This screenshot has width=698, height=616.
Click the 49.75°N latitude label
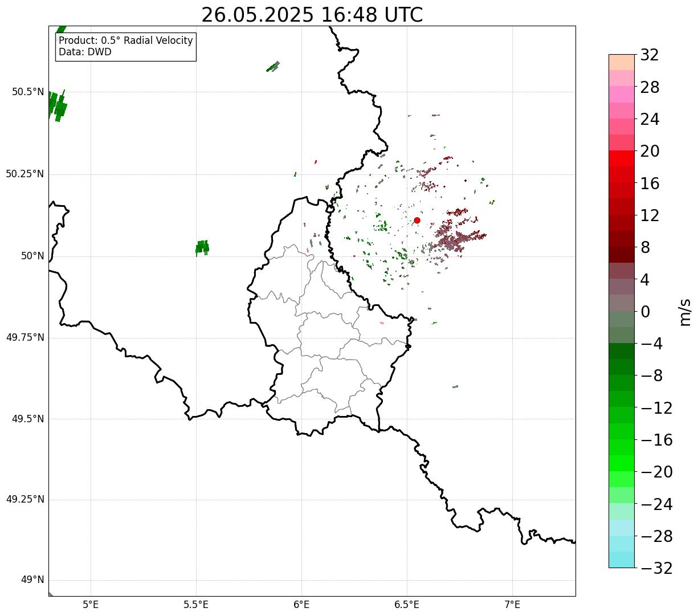click(25, 337)
